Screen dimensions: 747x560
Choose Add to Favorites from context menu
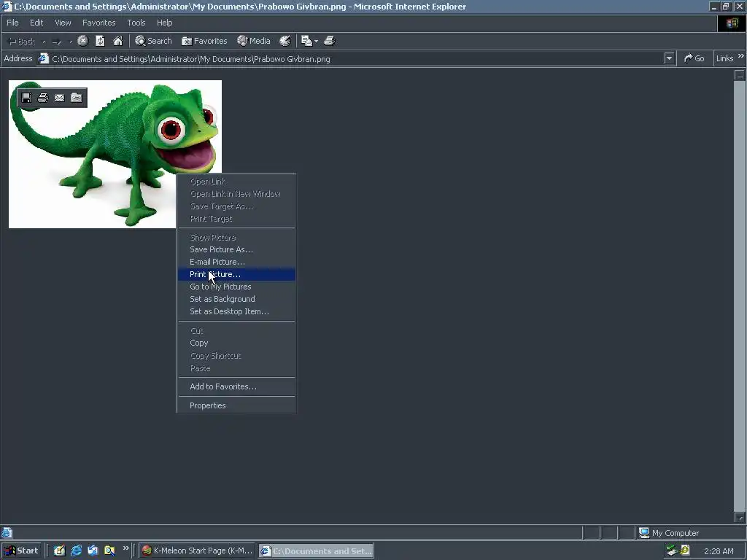click(237, 386)
